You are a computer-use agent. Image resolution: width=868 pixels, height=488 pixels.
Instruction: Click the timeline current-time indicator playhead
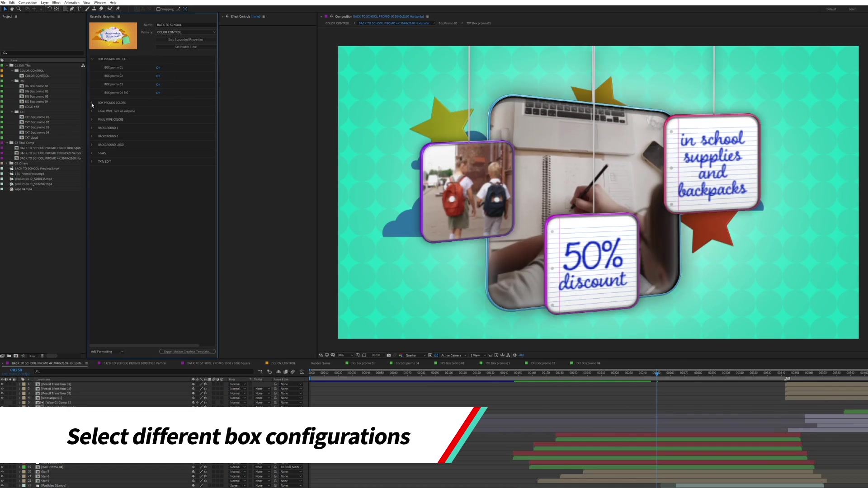tap(657, 373)
